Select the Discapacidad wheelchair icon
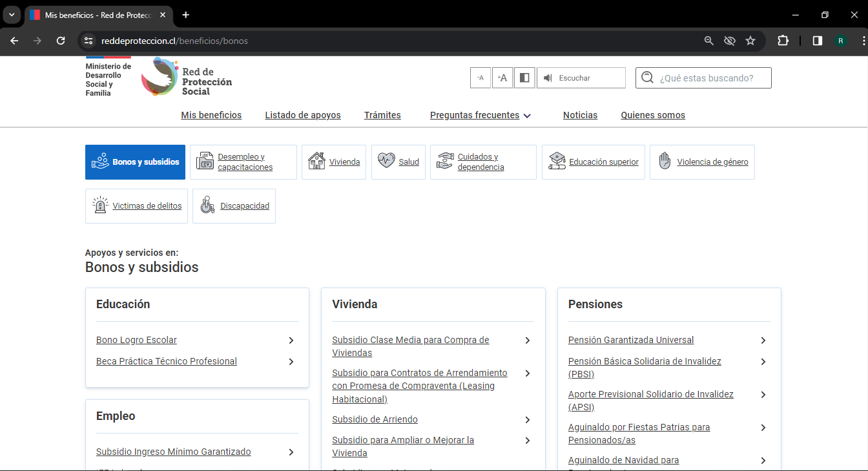 pyautogui.click(x=207, y=206)
